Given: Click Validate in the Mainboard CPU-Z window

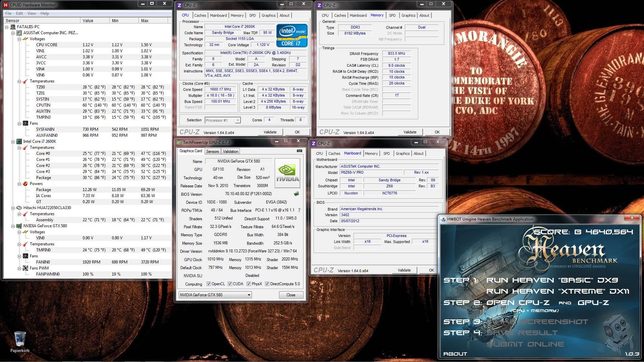Looking at the screenshot, I should tap(404, 270).
